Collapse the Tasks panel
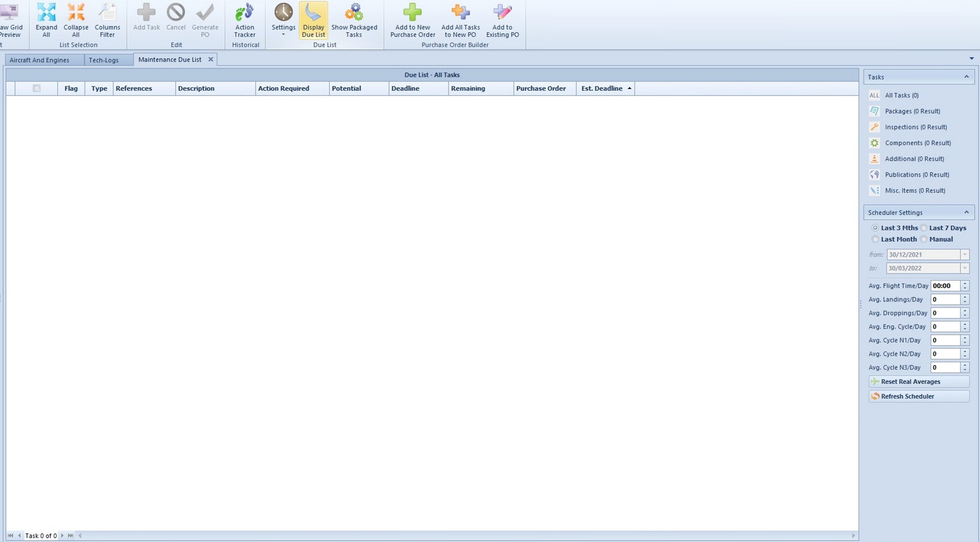980x542 pixels. [x=966, y=77]
